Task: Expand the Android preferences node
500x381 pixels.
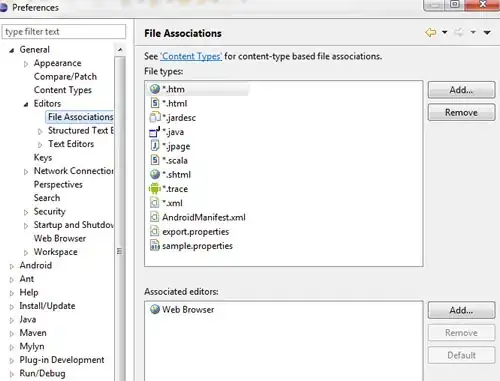Action: tap(12, 266)
